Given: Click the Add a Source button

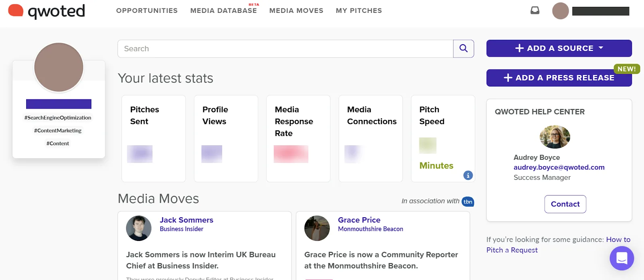Looking at the screenshot, I should [559, 48].
